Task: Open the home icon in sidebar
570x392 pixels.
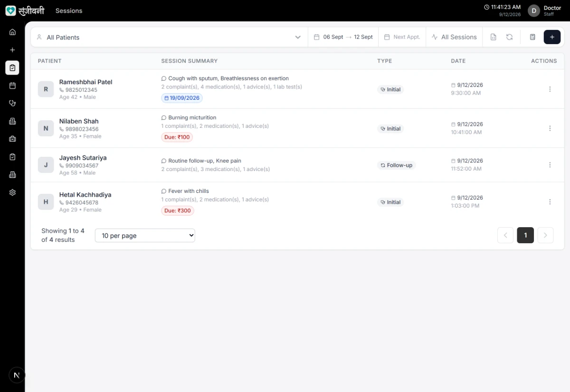Action: (x=12, y=32)
